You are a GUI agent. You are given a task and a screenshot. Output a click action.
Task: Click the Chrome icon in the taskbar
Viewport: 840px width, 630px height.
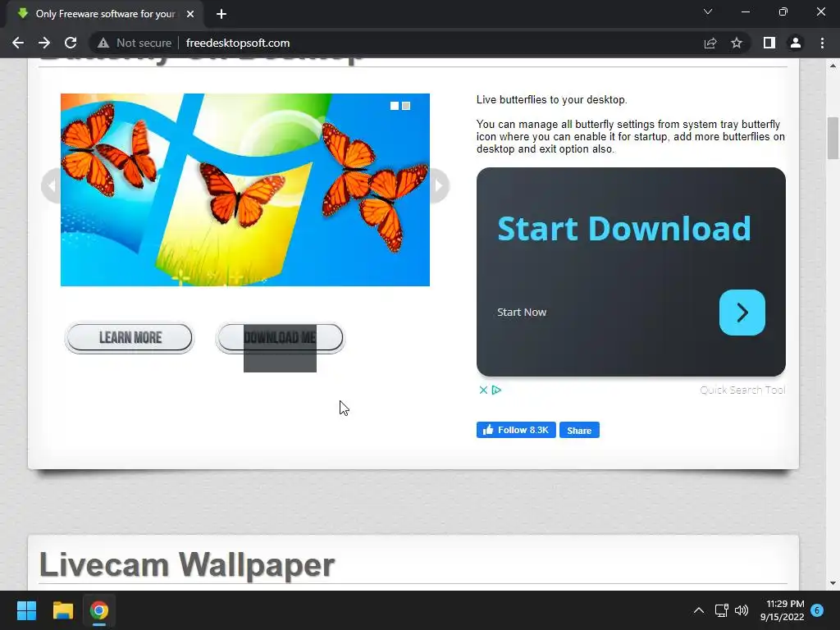click(x=99, y=610)
